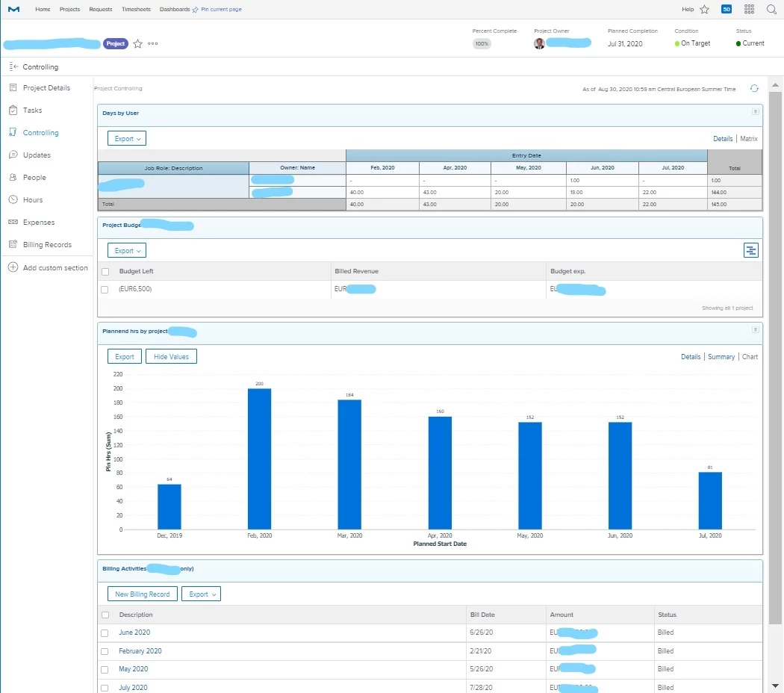
Task: Click the Add custom section plus icon
Action: pos(13,267)
